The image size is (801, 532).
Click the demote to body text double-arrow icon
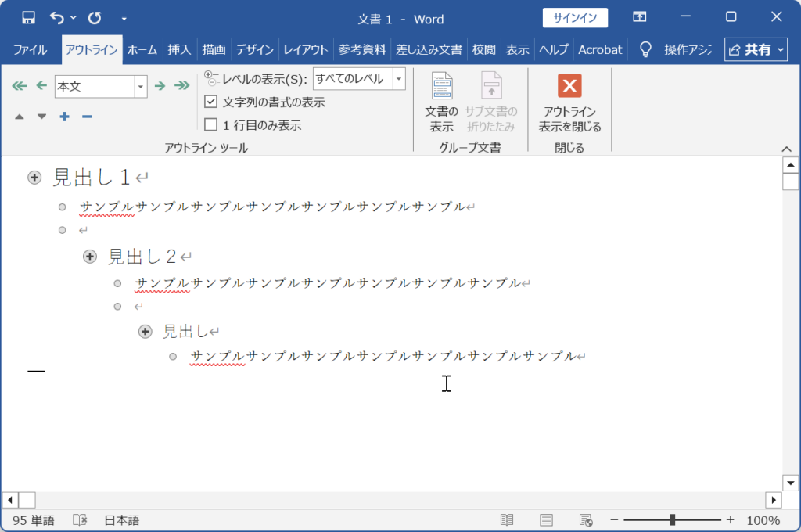(182, 86)
